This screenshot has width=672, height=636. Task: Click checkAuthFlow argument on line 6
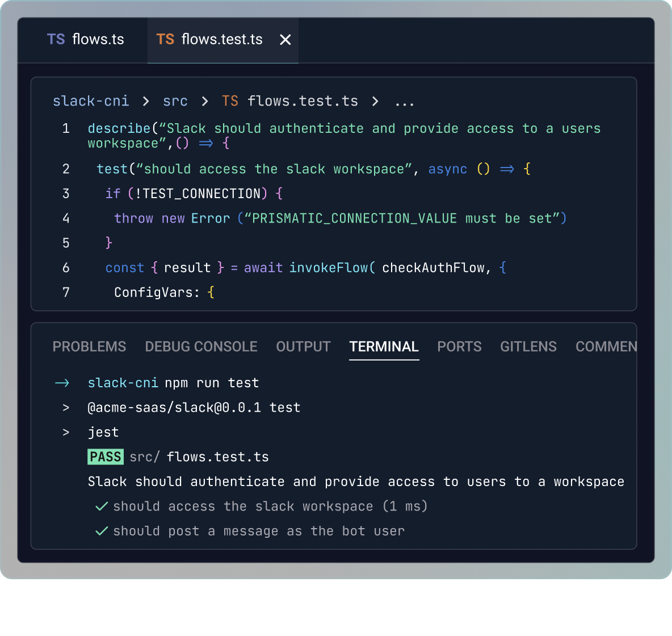pos(433,267)
